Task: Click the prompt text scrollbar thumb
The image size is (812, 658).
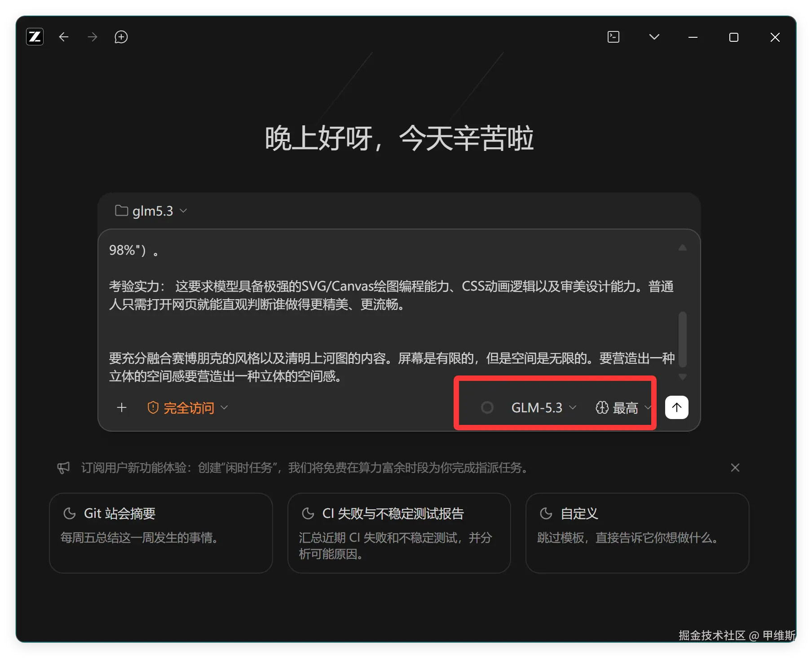Action: 682,339
